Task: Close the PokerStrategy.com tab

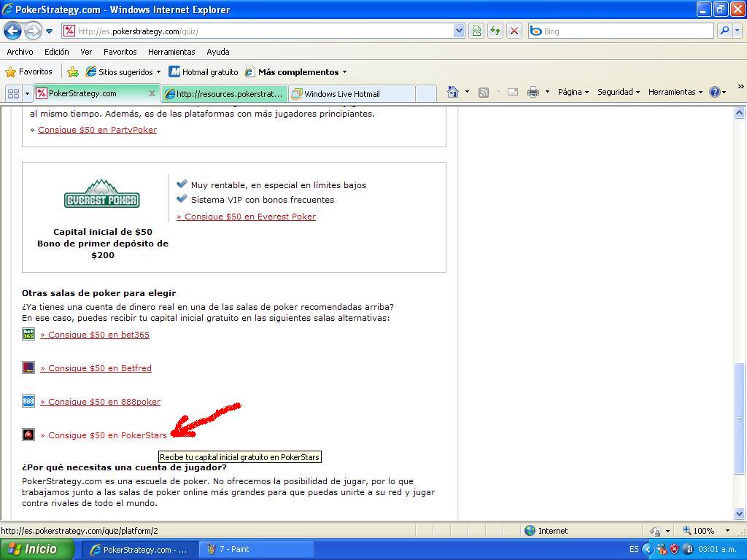Action: (x=152, y=93)
